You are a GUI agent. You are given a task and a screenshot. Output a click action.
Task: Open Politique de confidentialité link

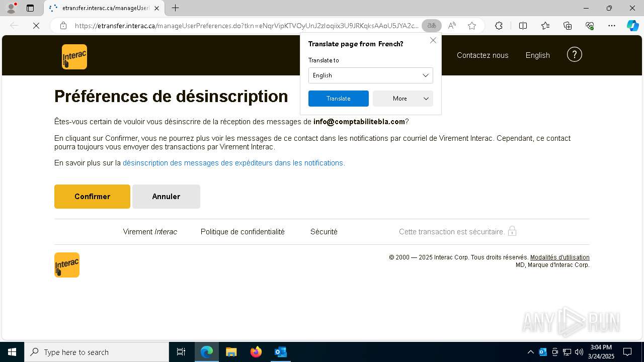243,232
